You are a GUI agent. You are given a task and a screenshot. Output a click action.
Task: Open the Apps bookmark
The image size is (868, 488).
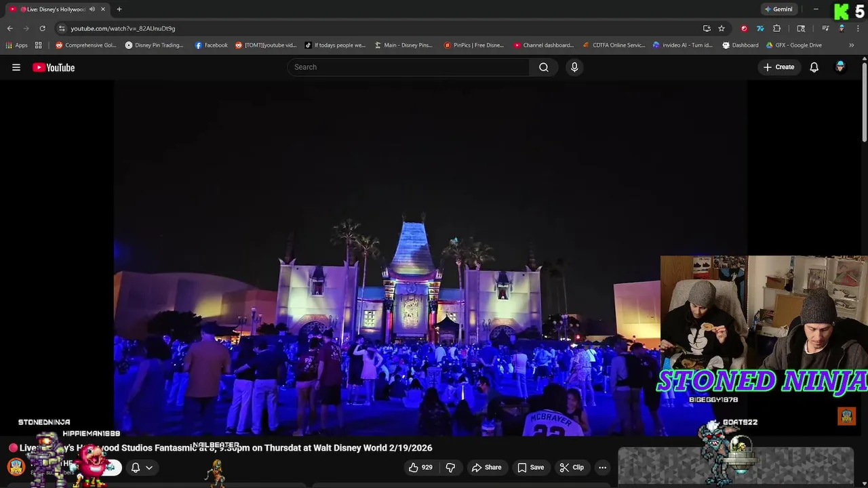pyautogui.click(x=17, y=45)
